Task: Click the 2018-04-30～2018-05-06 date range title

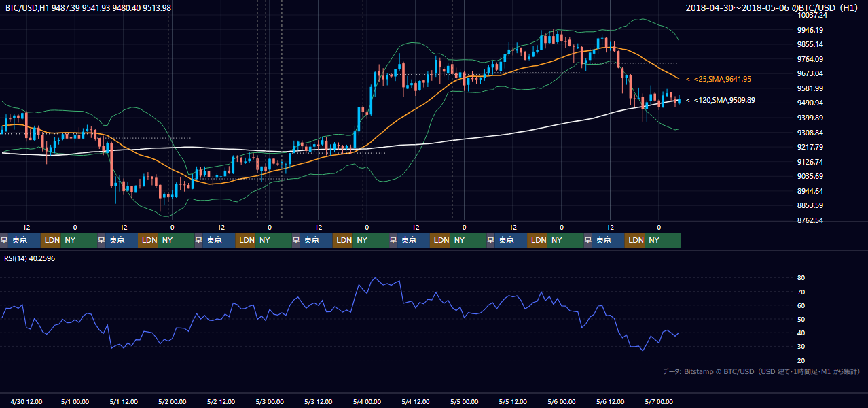Action: pos(773,7)
